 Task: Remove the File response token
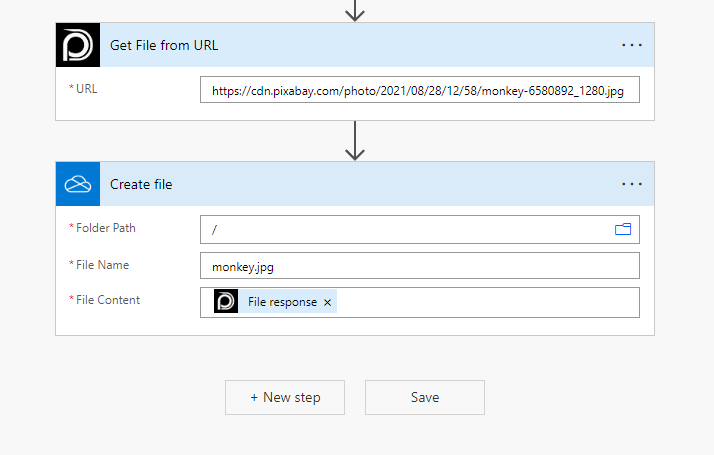328,302
